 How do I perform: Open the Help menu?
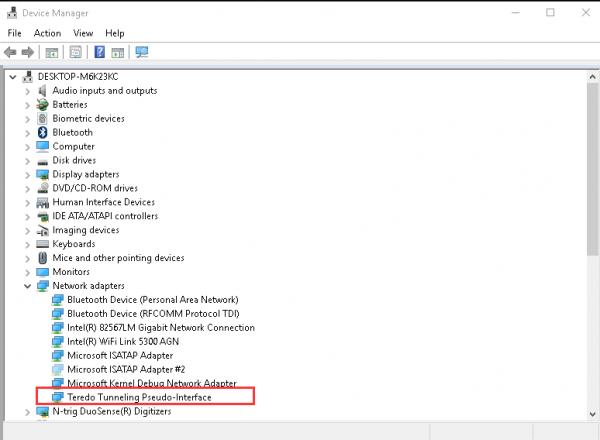[x=115, y=33]
